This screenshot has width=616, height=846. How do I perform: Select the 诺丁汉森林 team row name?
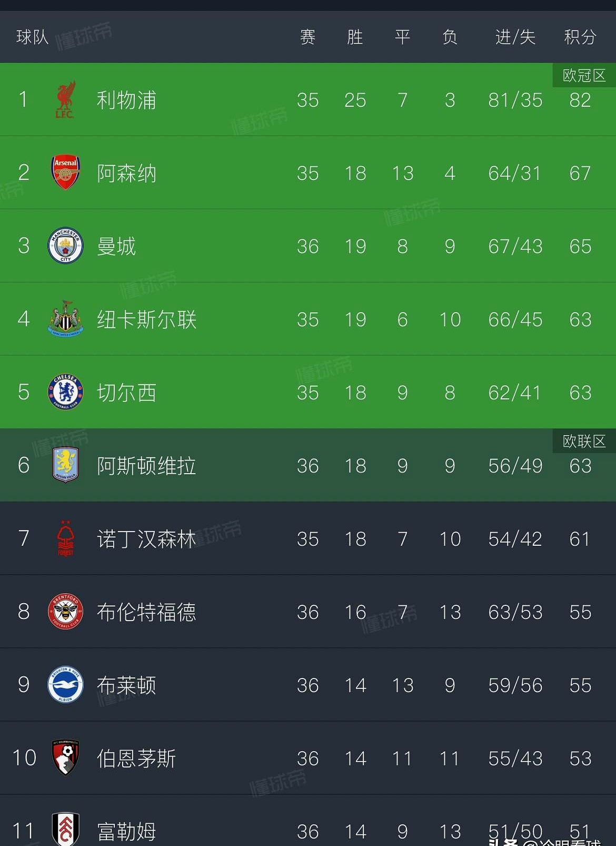tap(146, 539)
